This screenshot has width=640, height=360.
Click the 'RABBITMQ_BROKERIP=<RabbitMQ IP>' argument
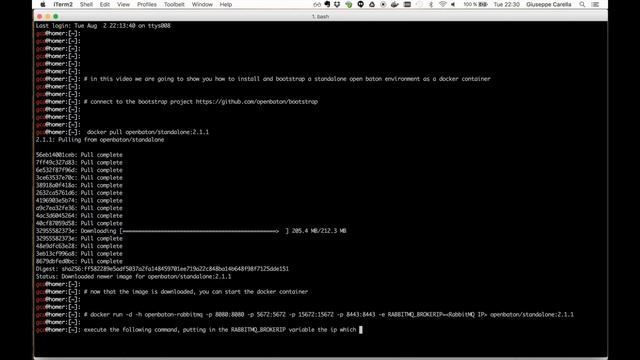[437, 315]
